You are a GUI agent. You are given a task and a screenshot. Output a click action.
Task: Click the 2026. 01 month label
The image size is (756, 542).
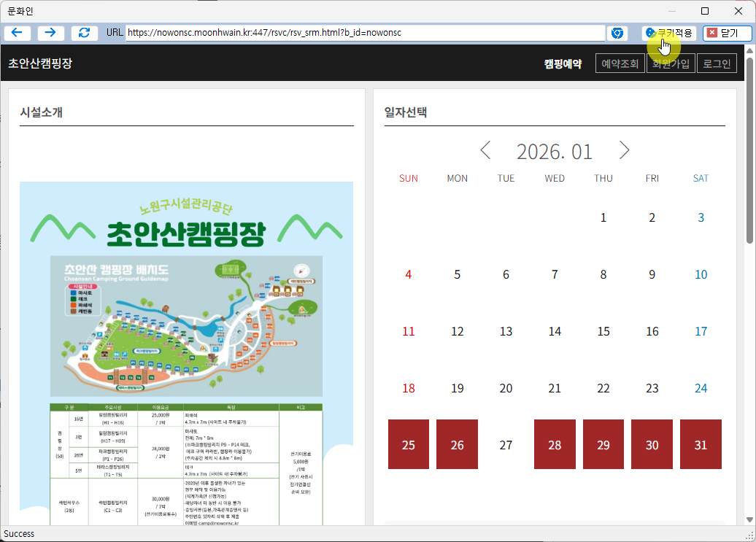555,152
